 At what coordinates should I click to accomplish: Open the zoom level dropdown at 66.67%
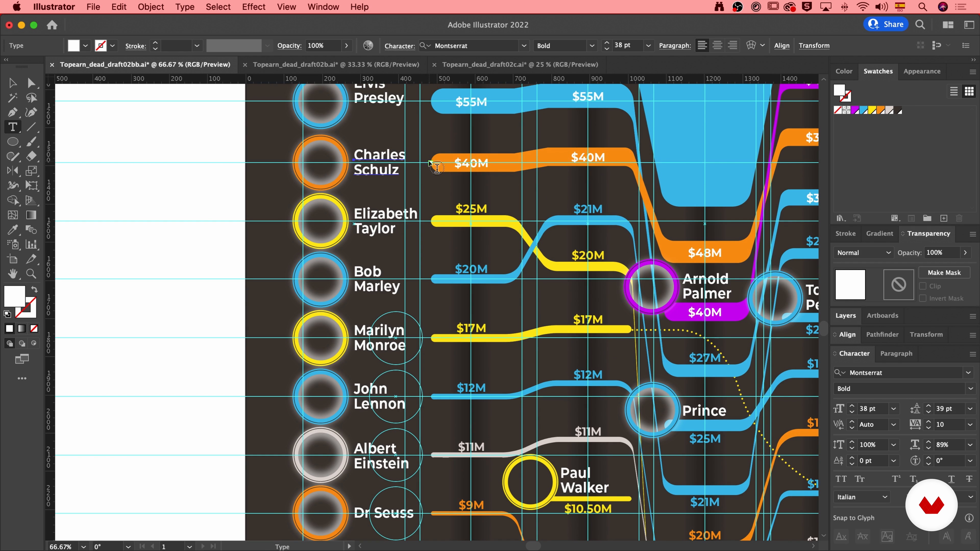(83, 546)
